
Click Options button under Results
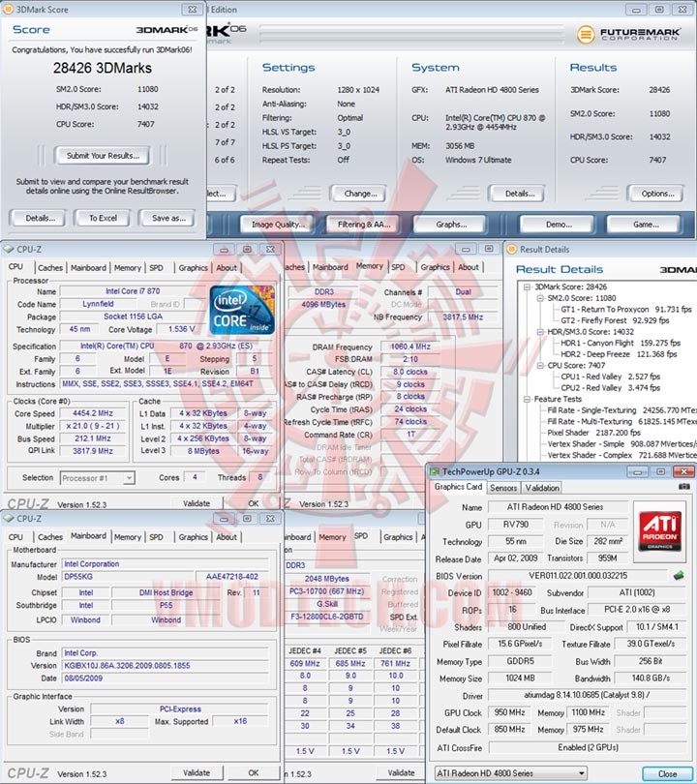tap(657, 194)
